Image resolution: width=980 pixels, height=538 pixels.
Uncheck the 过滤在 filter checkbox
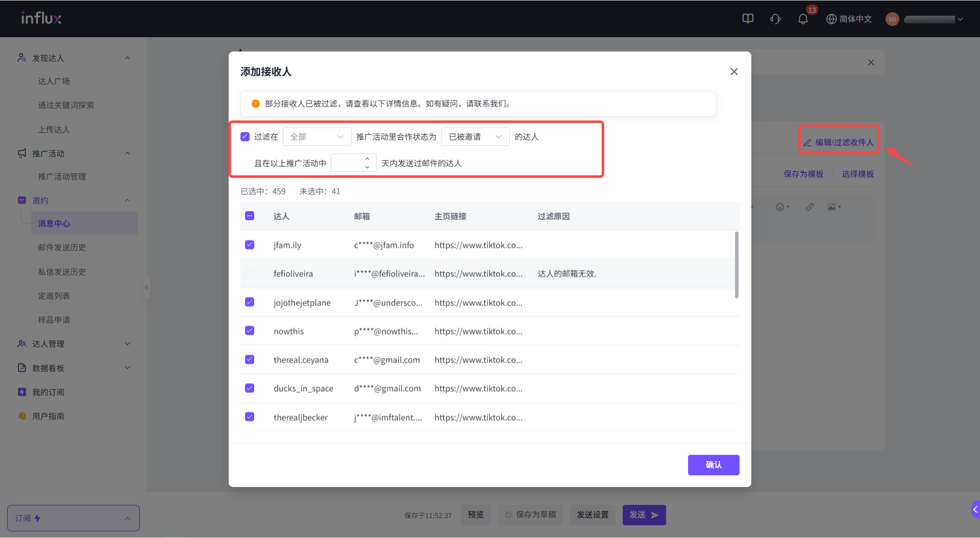[245, 137]
